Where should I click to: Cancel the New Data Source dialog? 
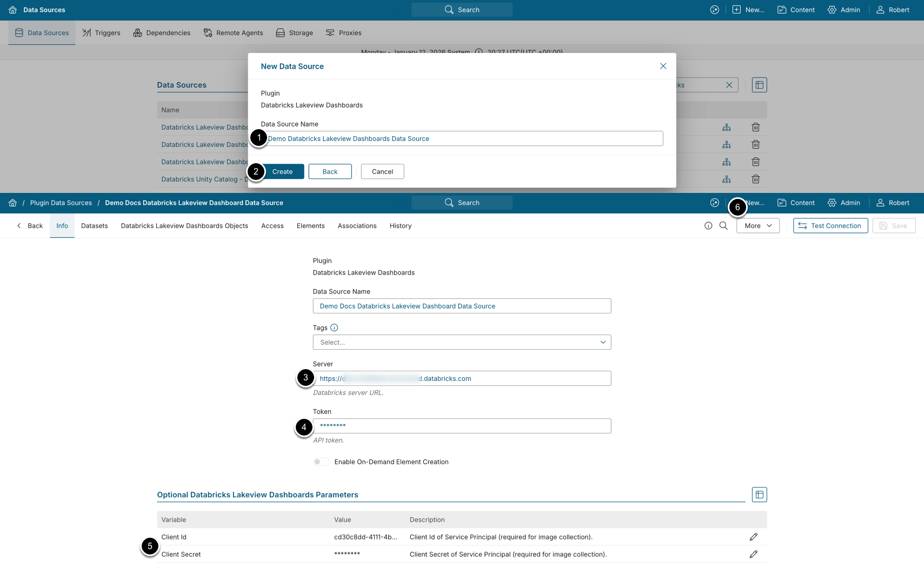(382, 171)
